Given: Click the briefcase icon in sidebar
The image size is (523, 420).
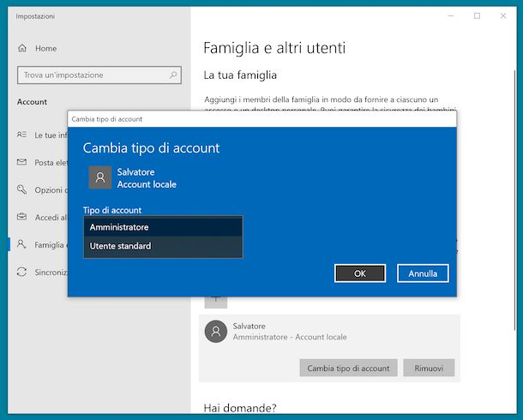Looking at the screenshot, I should pos(21,217).
